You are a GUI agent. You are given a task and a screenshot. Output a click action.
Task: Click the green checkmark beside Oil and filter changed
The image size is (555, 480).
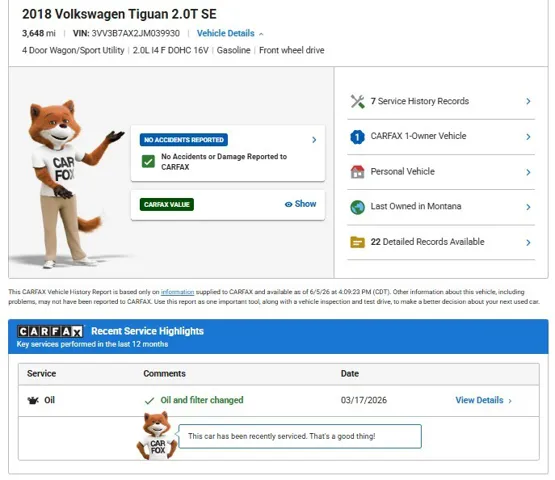pyautogui.click(x=149, y=401)
